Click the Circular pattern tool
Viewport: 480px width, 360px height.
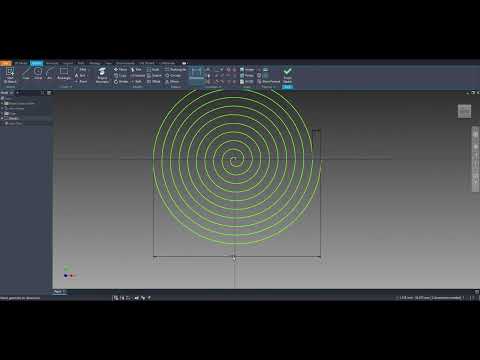[x=173, y=76]
